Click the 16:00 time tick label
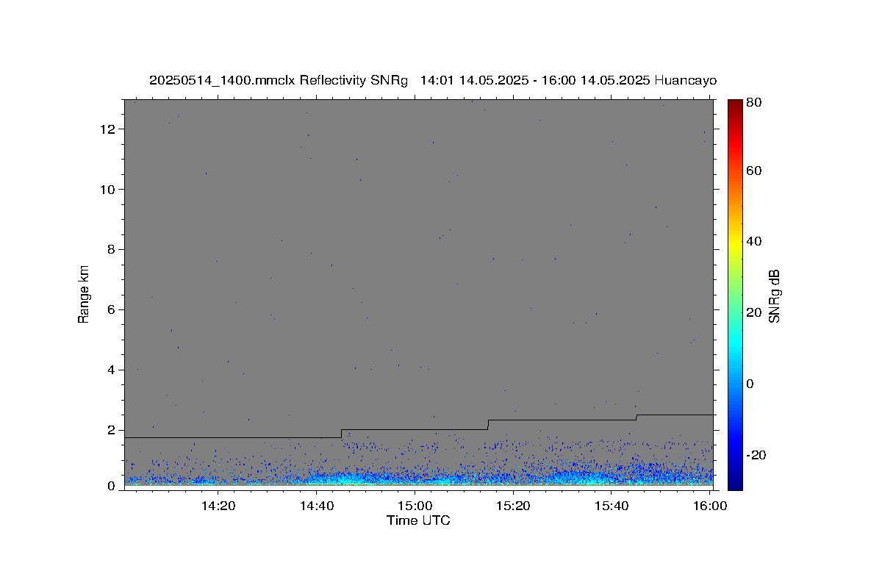The image size is (882, 588). coord(710,506)
